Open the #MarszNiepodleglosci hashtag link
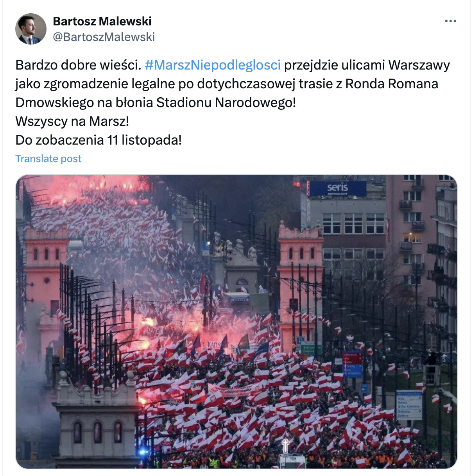473x476 pixels. click(x=213, y=65)
